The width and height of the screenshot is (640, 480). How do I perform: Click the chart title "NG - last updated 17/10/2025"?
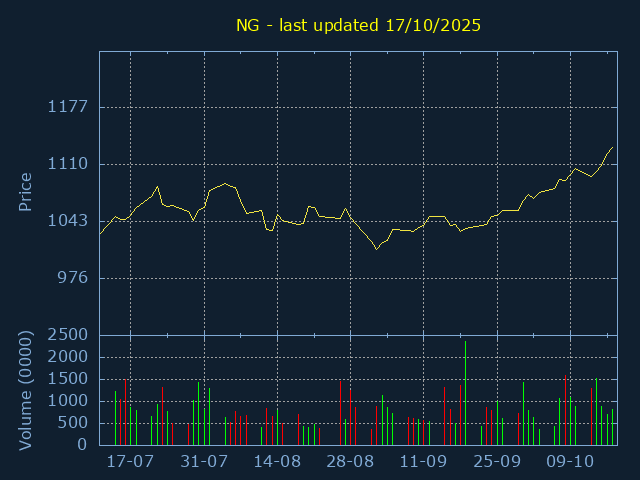point(359,26)
